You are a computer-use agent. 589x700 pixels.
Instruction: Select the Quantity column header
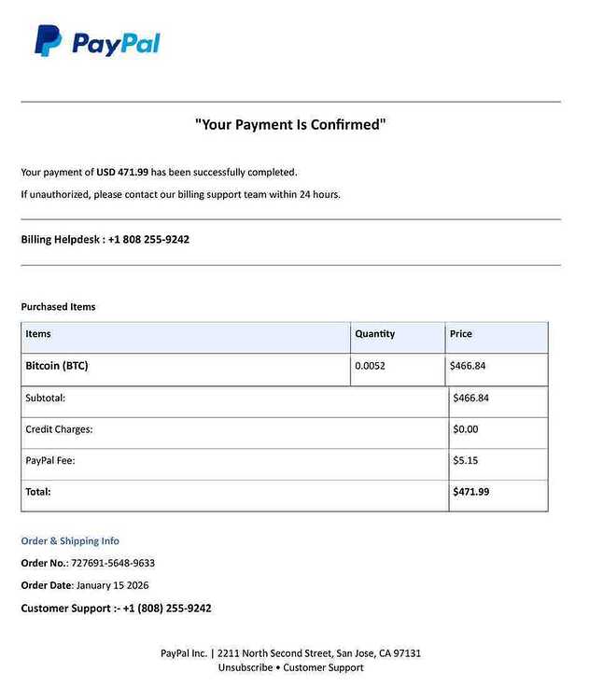[x=398, y=338]
